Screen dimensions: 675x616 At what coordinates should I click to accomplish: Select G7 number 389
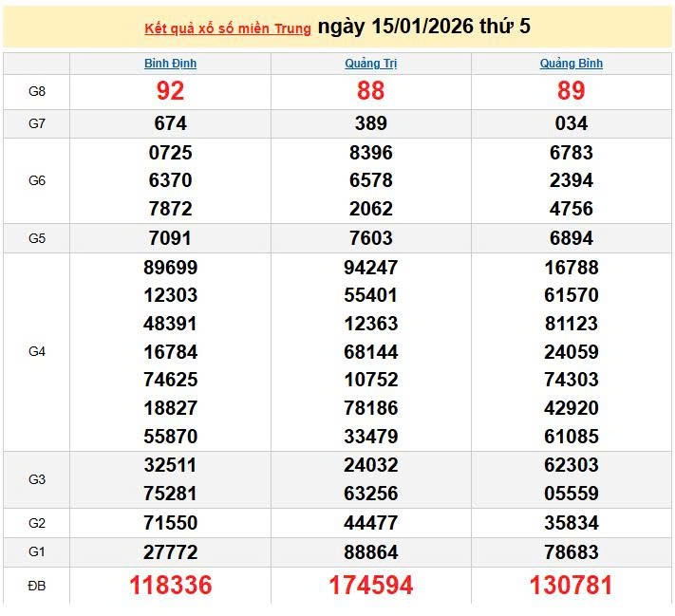pos(370,123)
